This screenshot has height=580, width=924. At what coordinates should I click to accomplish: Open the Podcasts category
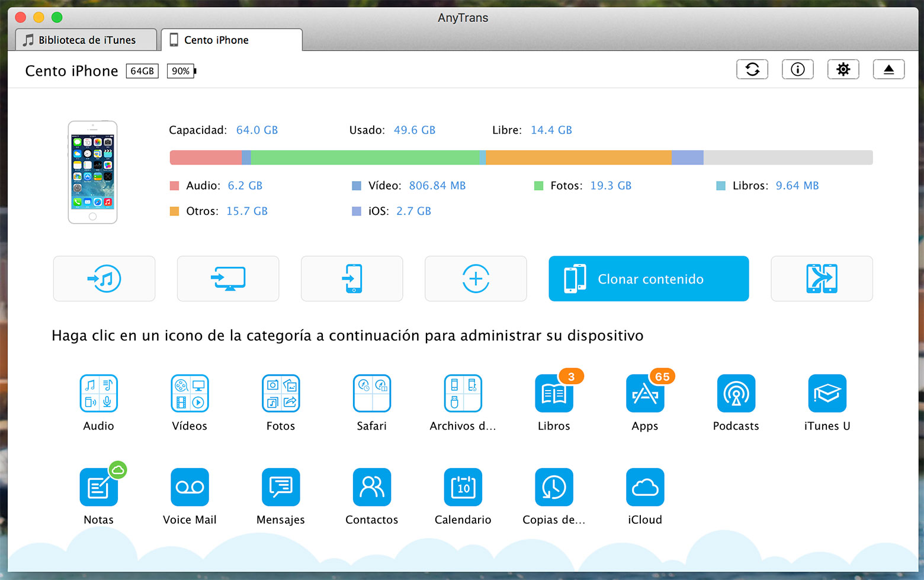pyautogui.click(x=736, y=394)
